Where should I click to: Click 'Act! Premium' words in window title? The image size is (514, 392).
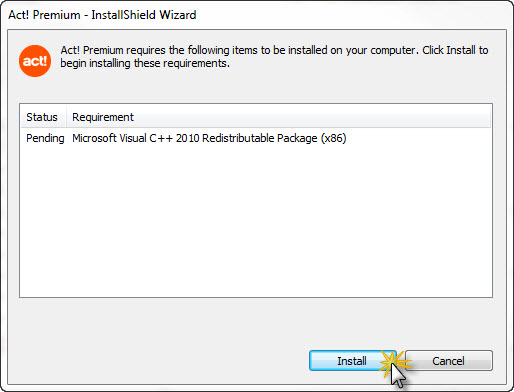click(x=44, y=15)
